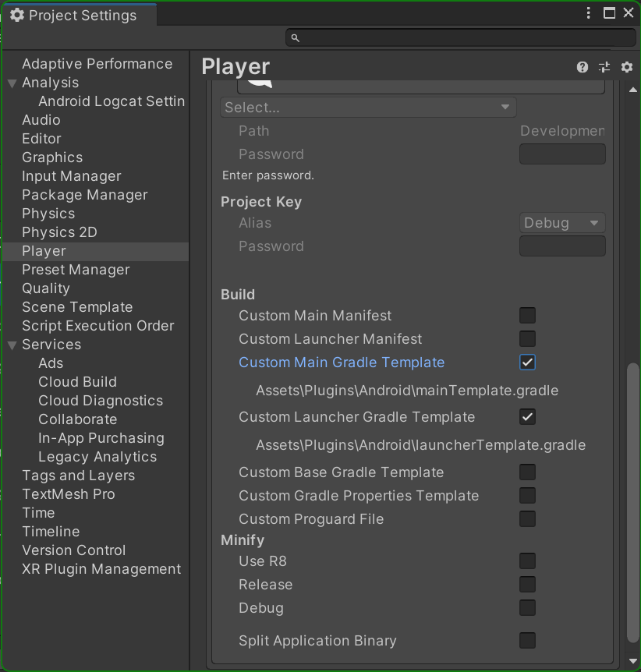Collapse the Analysis section
Image resolution: width=641 pixels, height=672 pixels.
point(11,83)
